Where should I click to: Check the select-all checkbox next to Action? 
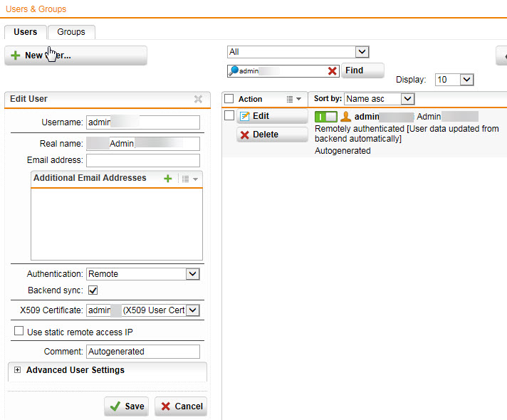(x=229, y=99)
